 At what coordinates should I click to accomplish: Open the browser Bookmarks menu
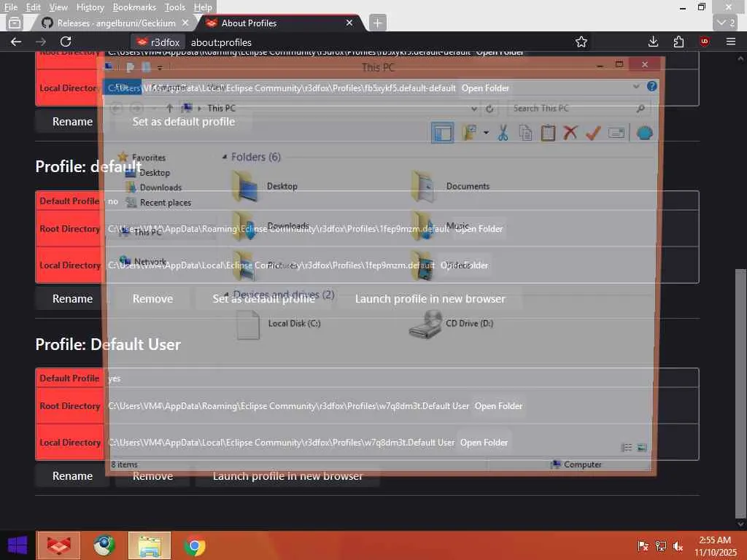(x=134, y=7)
